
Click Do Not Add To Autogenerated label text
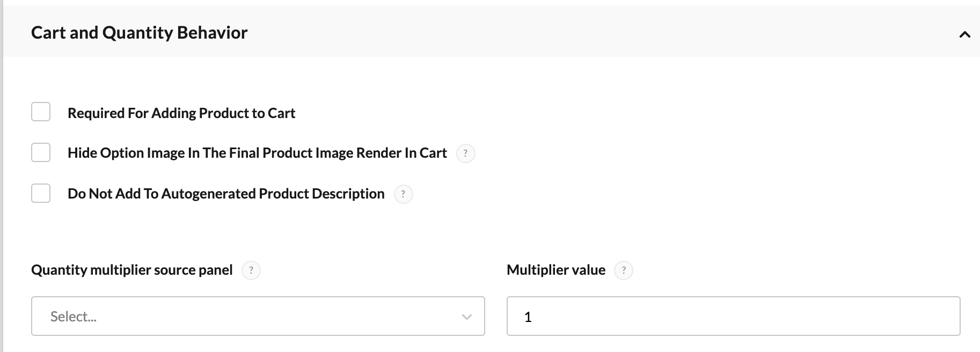pyautogui.click(x=226, y=194)
